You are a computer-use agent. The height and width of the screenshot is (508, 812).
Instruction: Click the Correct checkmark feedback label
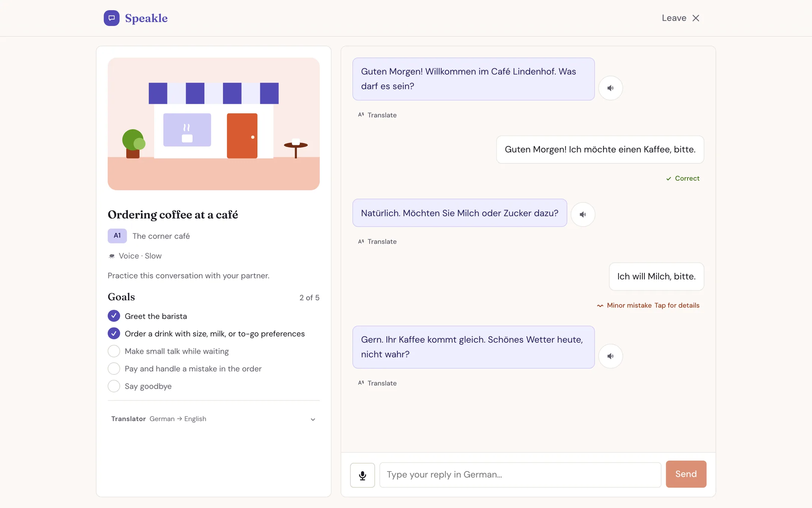pyautogui.click(x=683, y=178)
